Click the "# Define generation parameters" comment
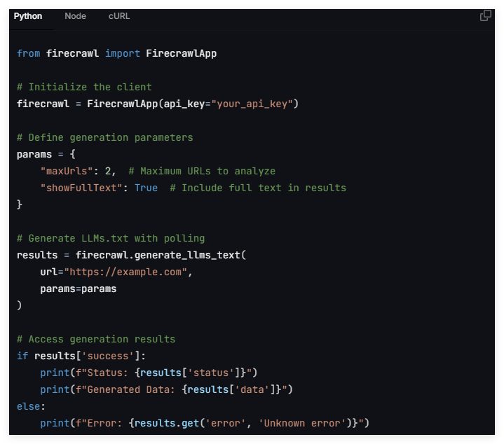504x444 pixels. pos(104,137)
